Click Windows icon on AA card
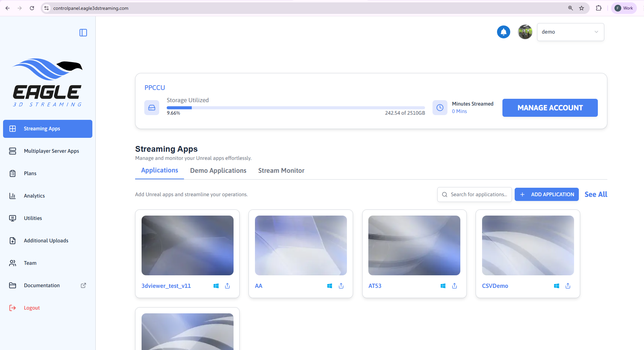This screenshot has height=350, width=644. pyautogui.click(x=329, y=286)
